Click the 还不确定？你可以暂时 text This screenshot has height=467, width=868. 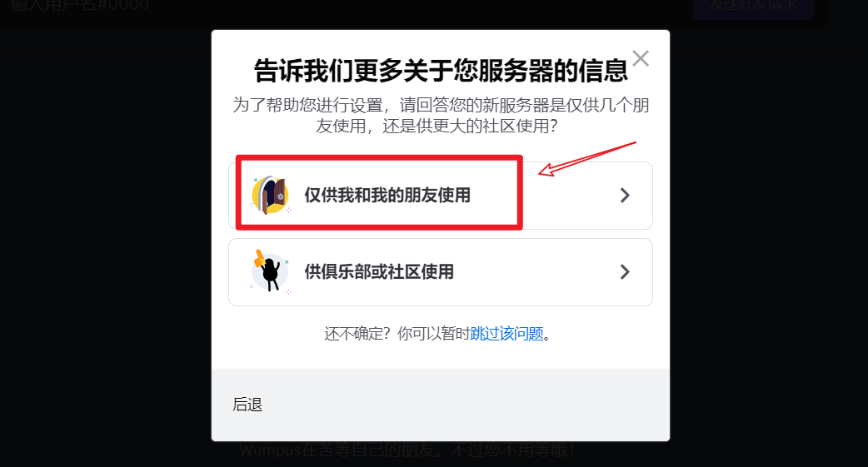[x=397, y=334]
